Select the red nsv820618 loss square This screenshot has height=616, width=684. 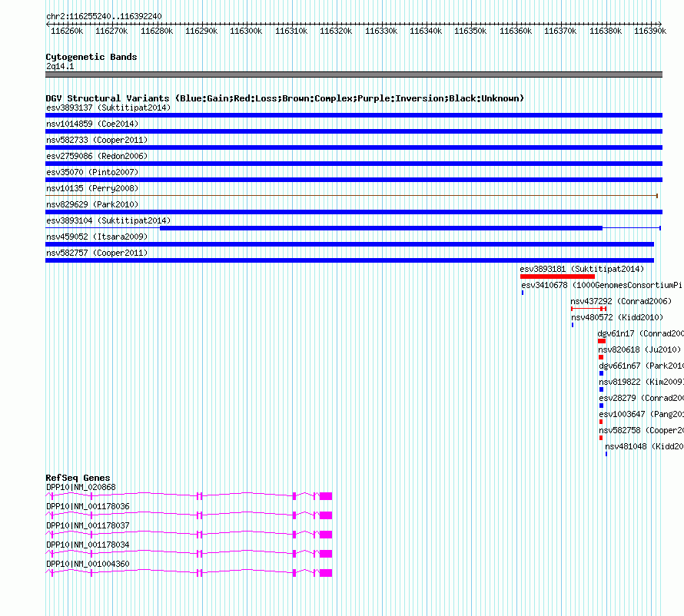(x=601, y=357)
